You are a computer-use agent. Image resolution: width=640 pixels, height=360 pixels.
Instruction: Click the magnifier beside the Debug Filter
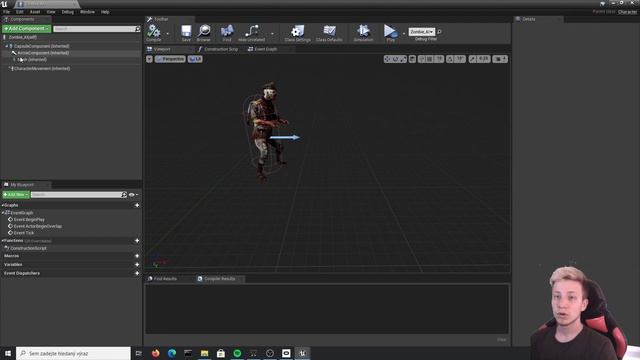coord(440,32)
